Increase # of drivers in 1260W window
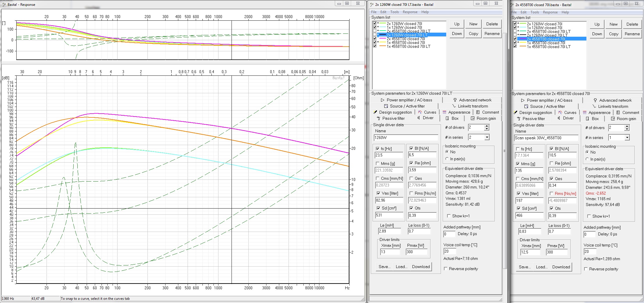644x303 pixels. (487, 126)
